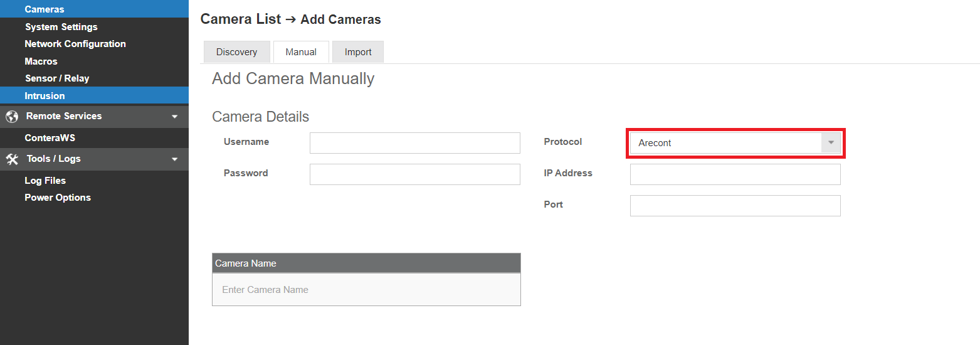Select the Manual tab

[301, 52]
